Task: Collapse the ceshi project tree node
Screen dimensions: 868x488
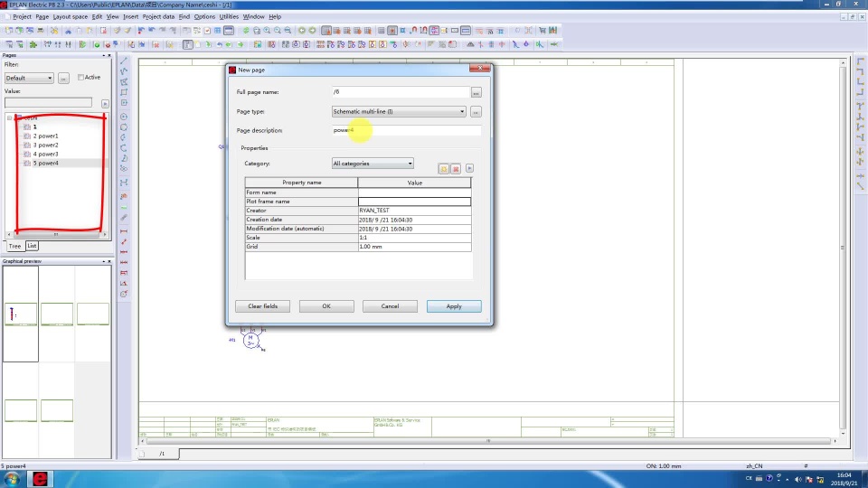Action: click(9, 117)
